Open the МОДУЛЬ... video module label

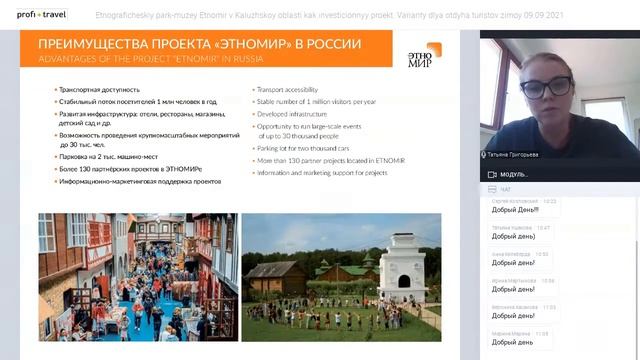(x=514, y=174)
